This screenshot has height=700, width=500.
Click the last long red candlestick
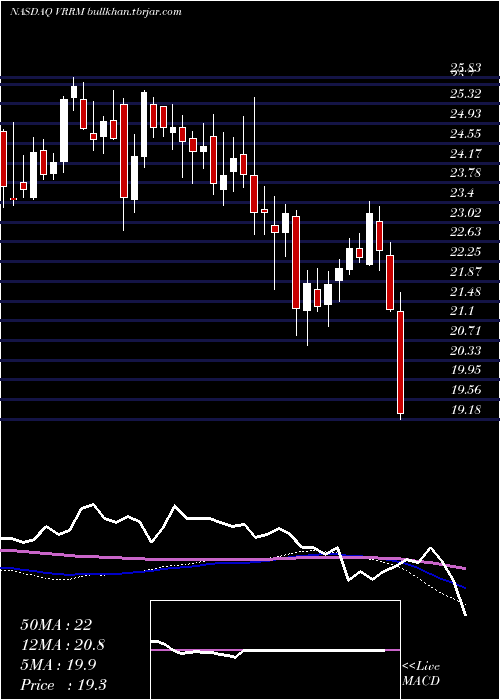tap(401, 362)
